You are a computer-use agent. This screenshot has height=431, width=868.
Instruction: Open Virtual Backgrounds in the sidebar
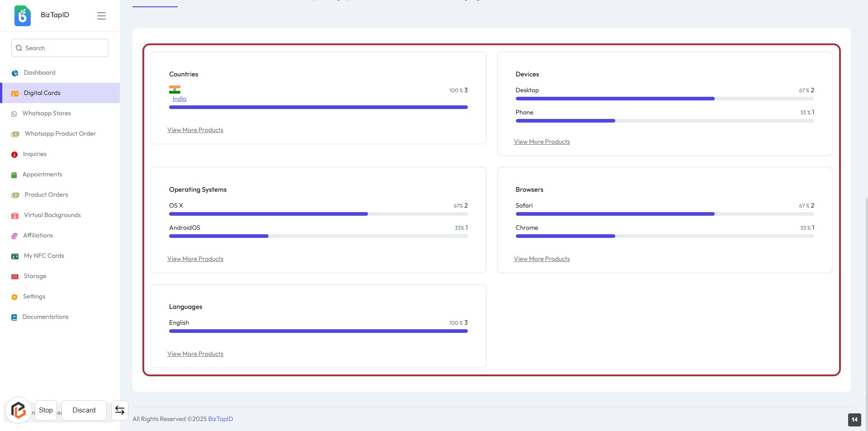coord(52,215)
